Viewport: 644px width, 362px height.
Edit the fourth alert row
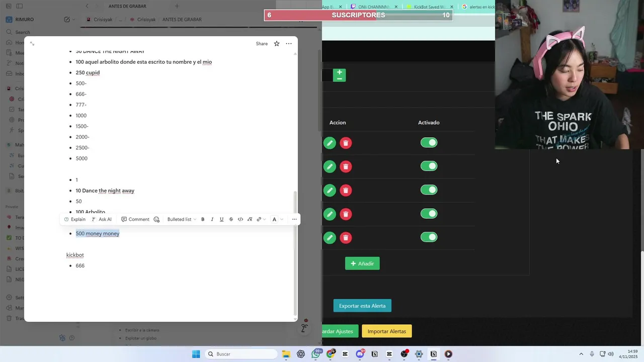tap(330, 214)
